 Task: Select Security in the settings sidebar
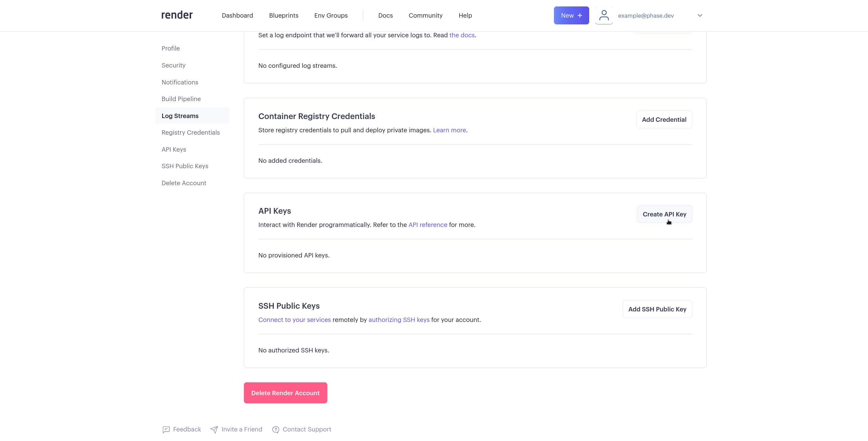click(x=173, y=65)
